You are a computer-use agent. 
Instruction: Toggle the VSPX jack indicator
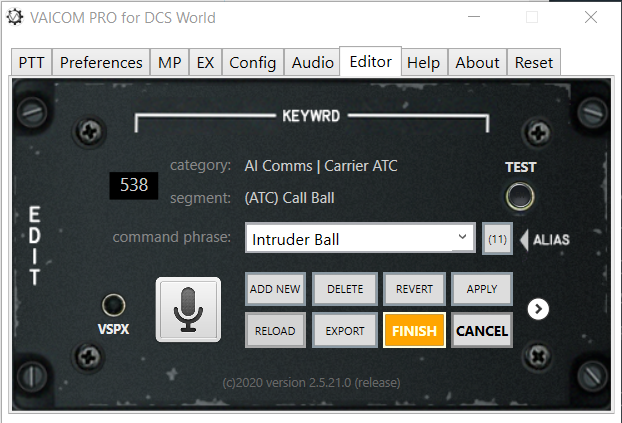[x=113, y=305]
